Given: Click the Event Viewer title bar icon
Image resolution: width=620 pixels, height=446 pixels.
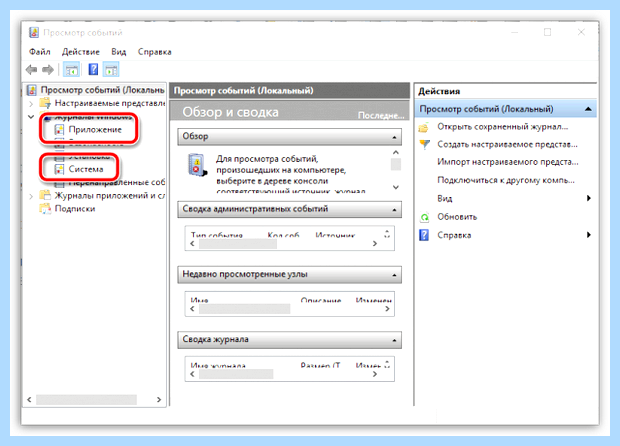Looking at the screenshot, I should click(34, 32).
